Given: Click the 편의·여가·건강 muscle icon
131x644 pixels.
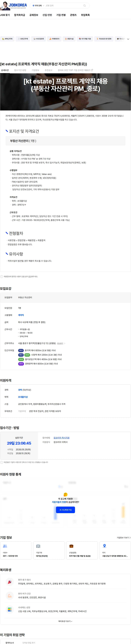Looking at the screenshot, I should click(10, 596).
